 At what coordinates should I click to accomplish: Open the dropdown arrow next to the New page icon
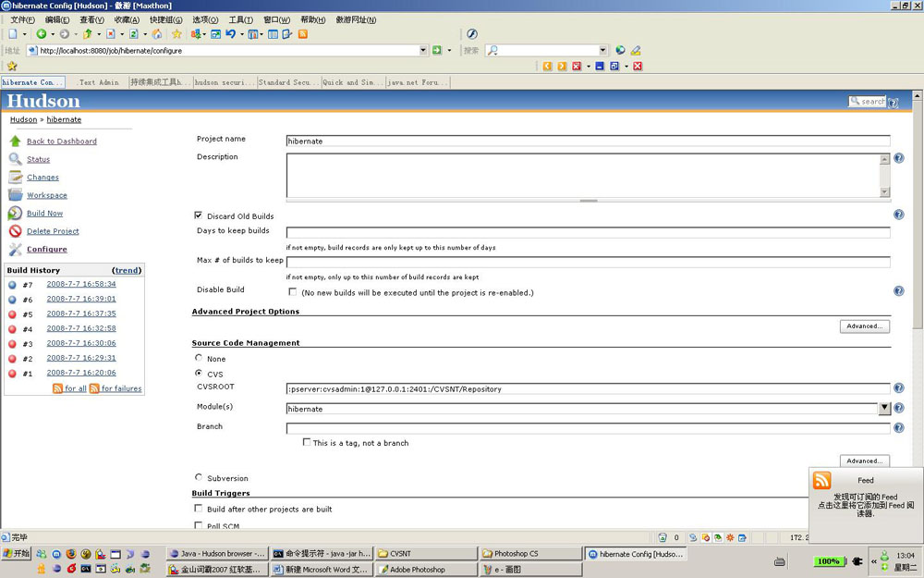pos(24,34)
